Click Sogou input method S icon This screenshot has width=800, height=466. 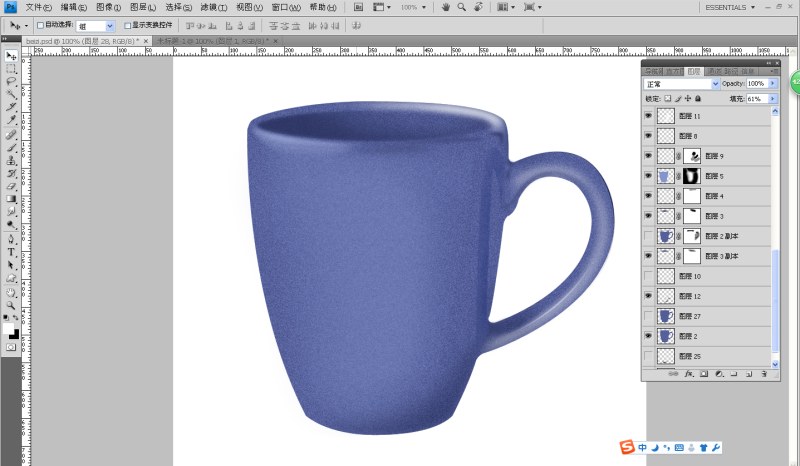627,447
